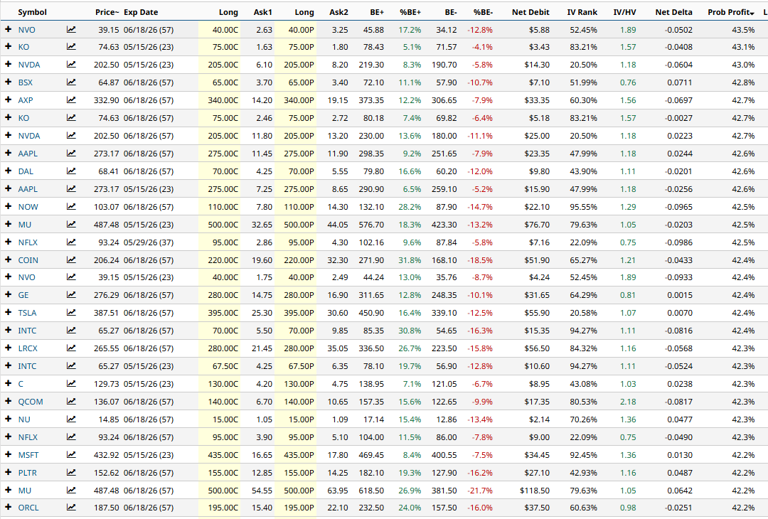Expand the NU row with plus sign

(8, 419)
